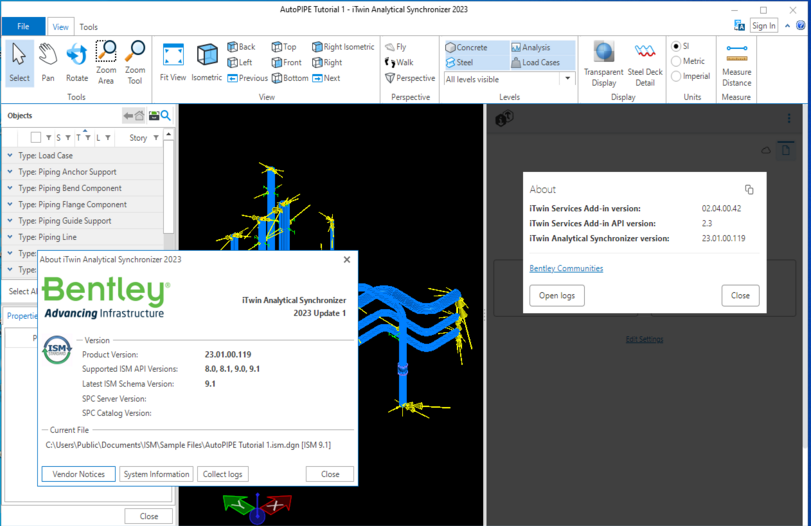Select SI units radio button

tap(675, 46)
